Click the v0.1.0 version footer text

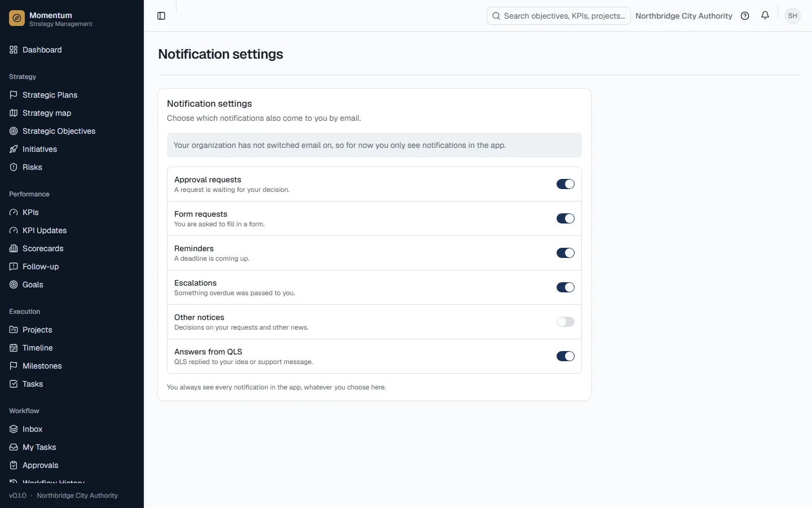(x=17, y=496)
